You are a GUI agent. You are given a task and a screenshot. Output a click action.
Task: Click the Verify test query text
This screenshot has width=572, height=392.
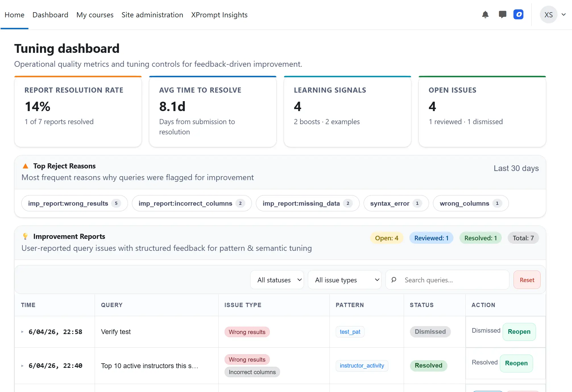(x=116, y=332)
